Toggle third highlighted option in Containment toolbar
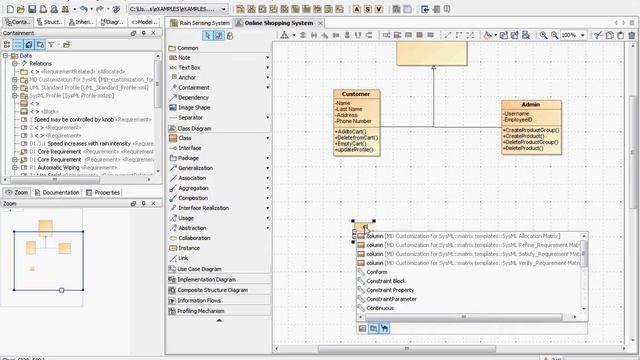Image resolution: width=640 pixels, height=360 pixels. (x=29, y=44)
